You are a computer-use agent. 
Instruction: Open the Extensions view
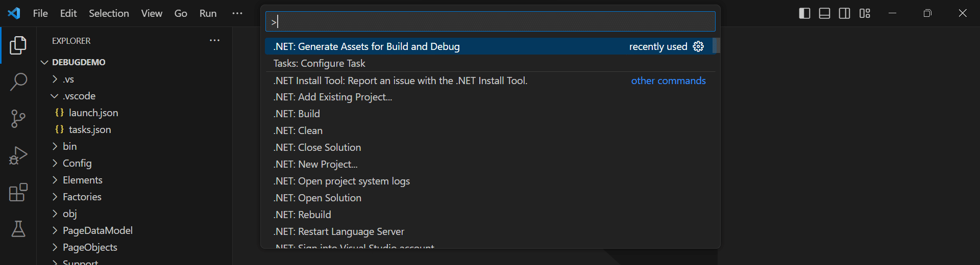(x=18, y=192)
